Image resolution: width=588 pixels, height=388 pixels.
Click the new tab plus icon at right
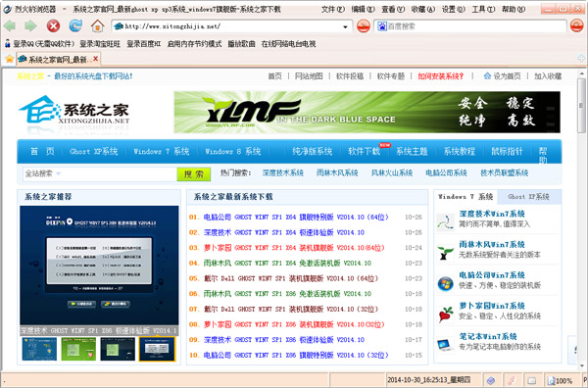[x=581, y=58]
